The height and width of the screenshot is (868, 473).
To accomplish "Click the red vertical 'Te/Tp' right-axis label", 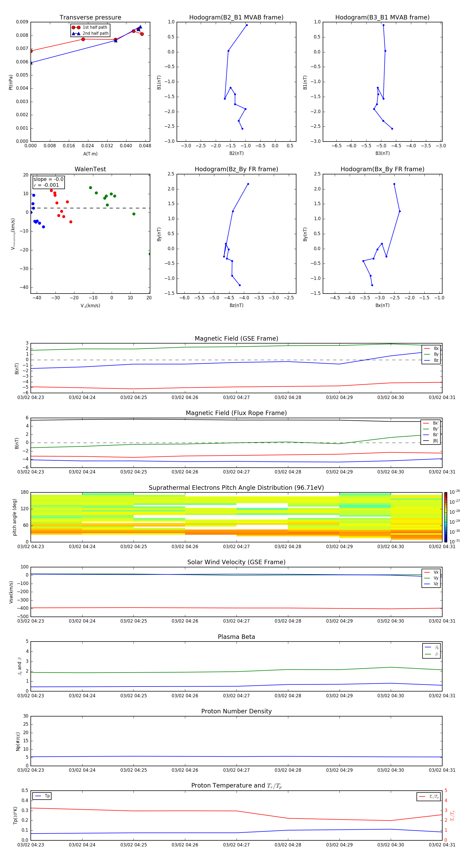I will (453, 815).
